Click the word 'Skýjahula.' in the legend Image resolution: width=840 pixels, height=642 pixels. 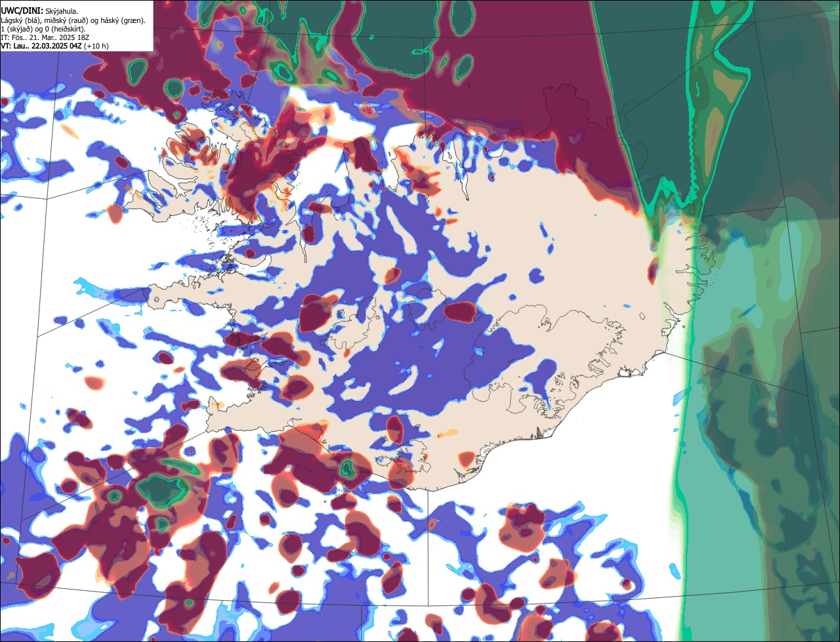62,12
